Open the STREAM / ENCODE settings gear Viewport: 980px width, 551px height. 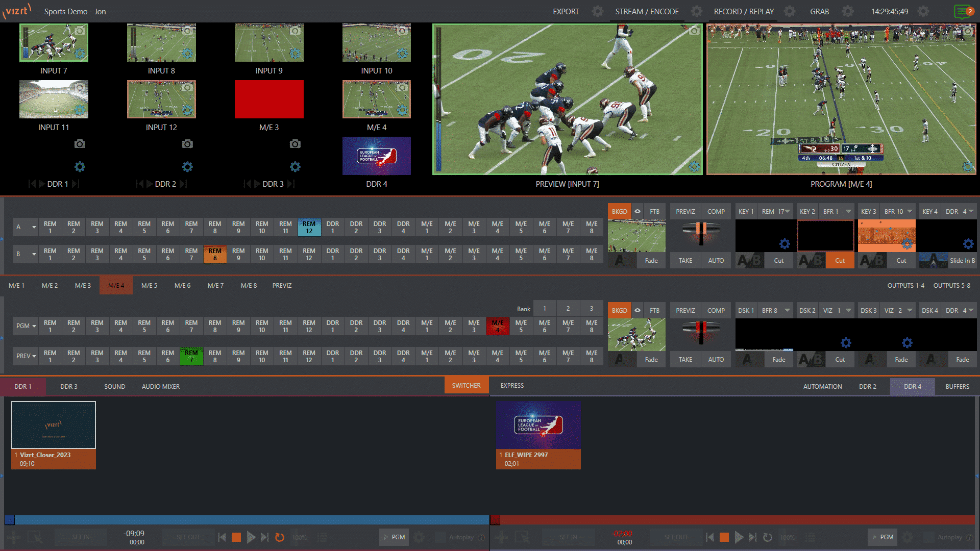(697, 11)
